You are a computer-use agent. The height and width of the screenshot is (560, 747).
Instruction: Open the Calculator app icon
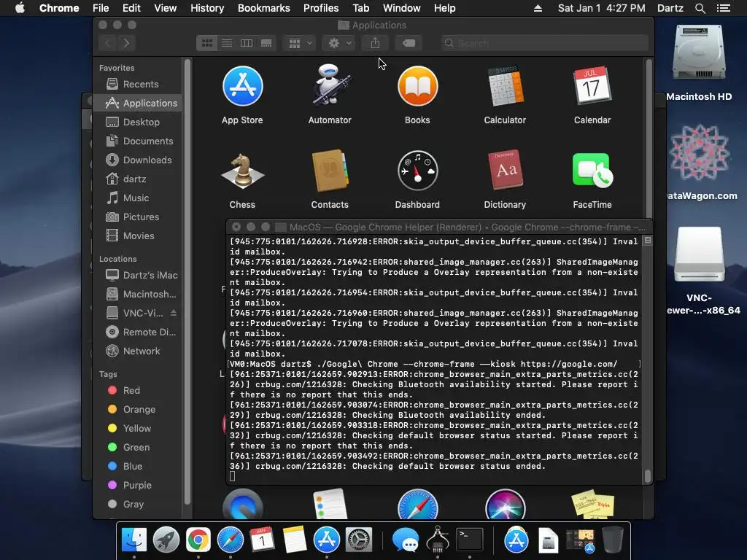pos(505,86)
